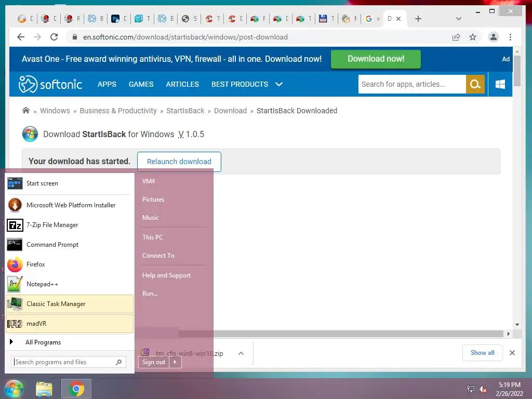Launch Microsoft Web Platform Installer
Image resolution: width=532 pixels, height=399 pixels.
pyautogui.click(x=70, y=205)
